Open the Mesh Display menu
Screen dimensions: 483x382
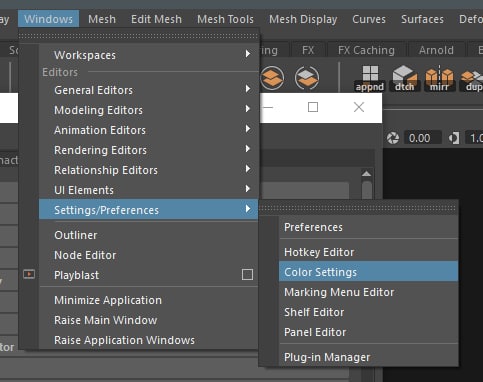(x=303, y=19)
